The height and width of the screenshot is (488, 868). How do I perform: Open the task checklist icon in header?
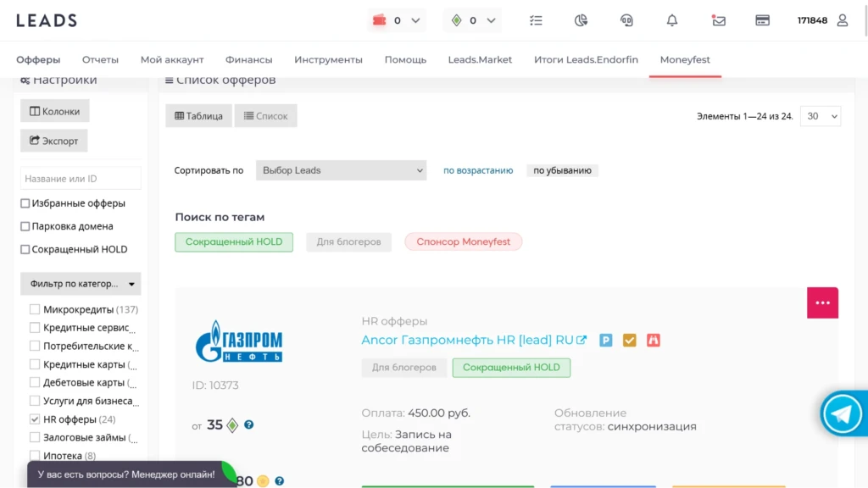pos(536,20)
